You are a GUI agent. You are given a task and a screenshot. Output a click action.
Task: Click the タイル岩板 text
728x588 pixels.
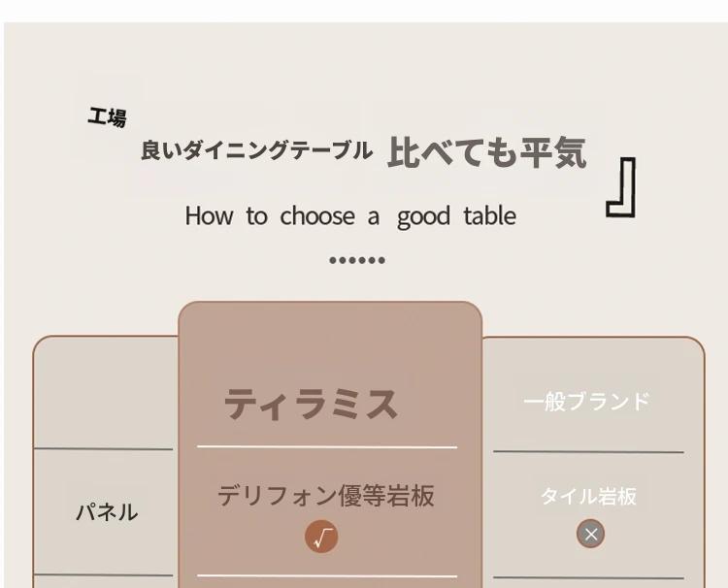pos(588,496)
